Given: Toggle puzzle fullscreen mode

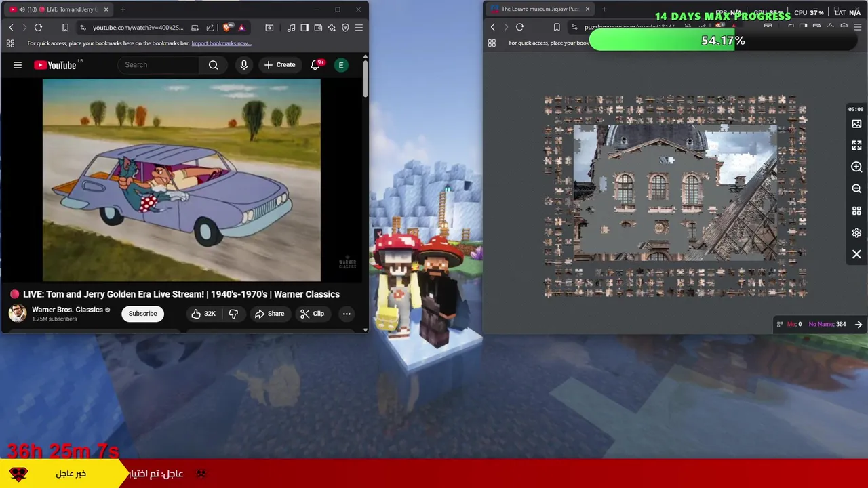Looking at the screenshot, I should point(856,146).
